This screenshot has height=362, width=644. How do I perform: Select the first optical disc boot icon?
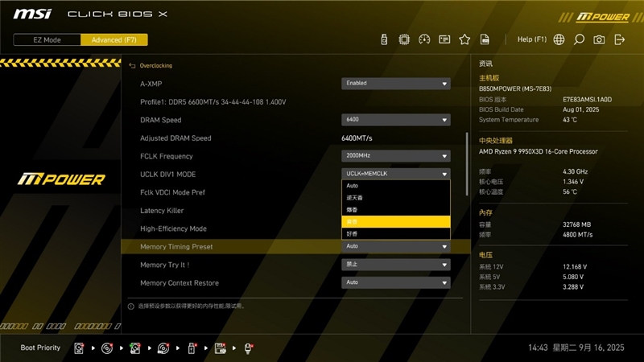point(107,348)
